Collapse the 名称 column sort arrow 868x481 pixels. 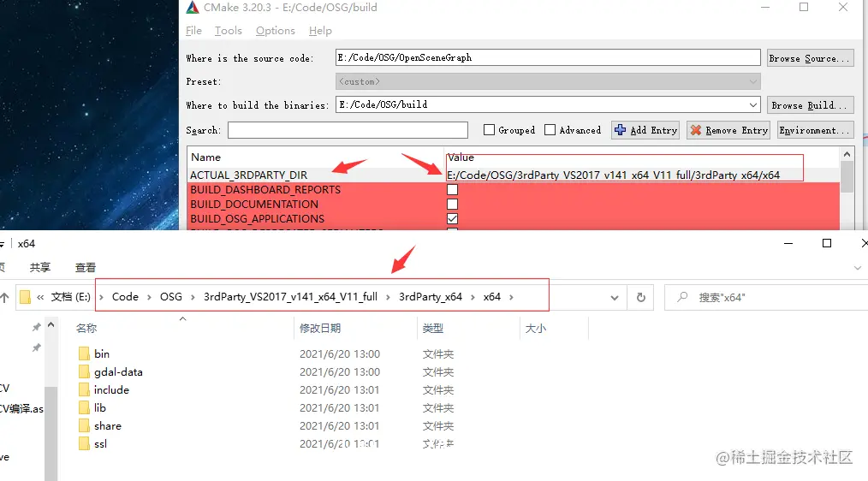click(182, 319)
